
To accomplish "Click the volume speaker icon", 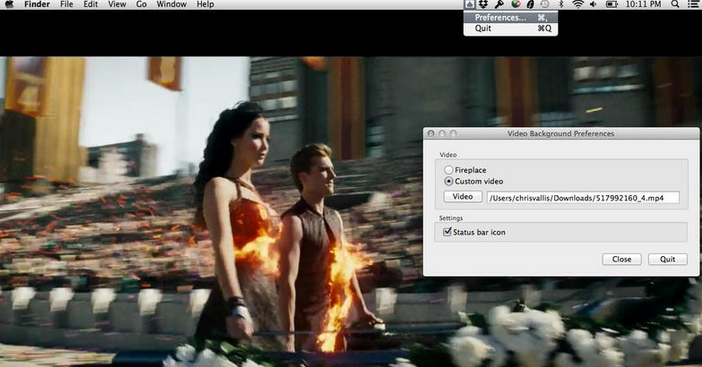I will pyautogui.click(x=593, y=4).
